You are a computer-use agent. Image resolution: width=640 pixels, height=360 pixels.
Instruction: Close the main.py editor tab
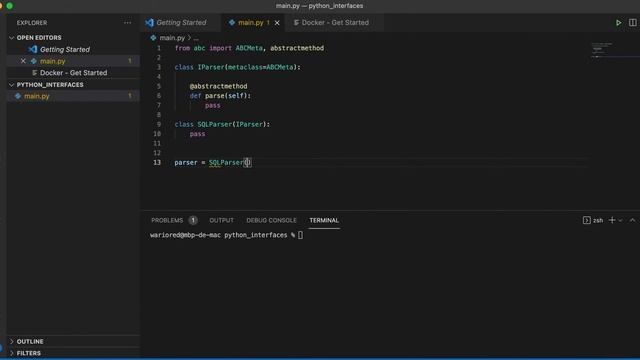coord(277,23)
